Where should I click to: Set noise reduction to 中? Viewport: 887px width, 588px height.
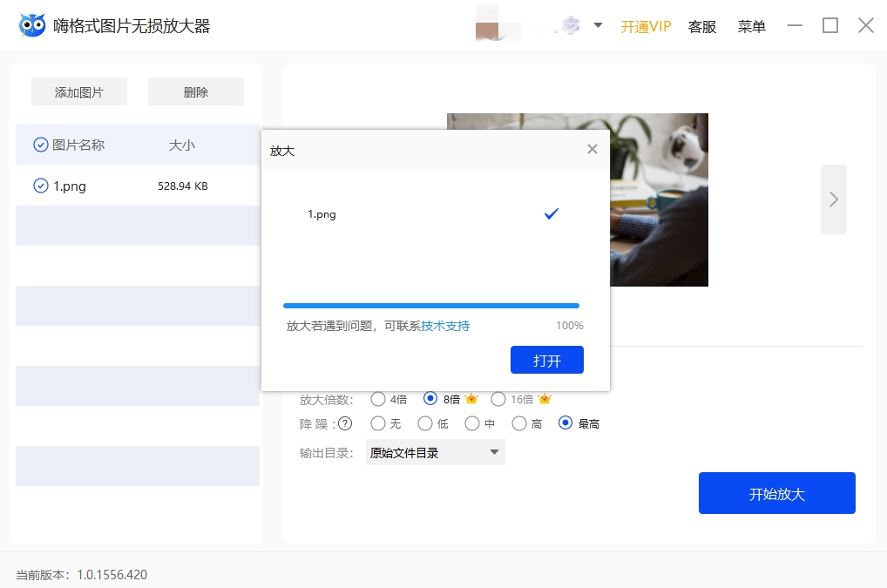472,423
